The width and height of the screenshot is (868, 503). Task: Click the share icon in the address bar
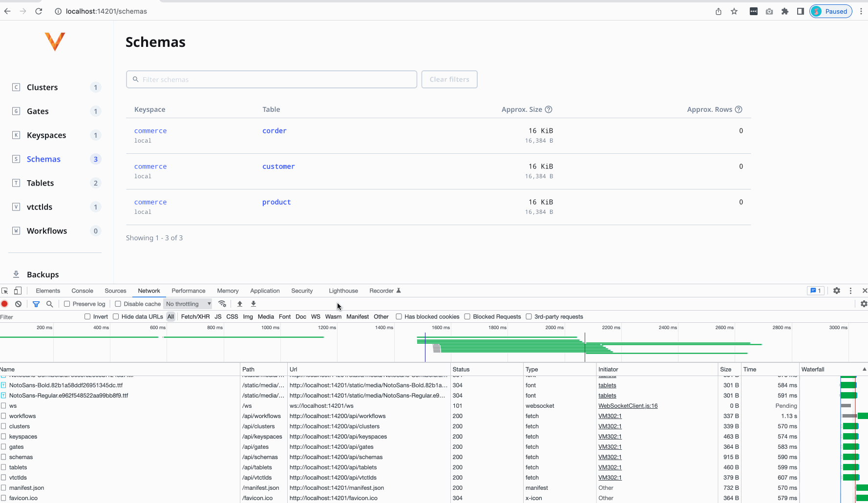coord(719,11)
